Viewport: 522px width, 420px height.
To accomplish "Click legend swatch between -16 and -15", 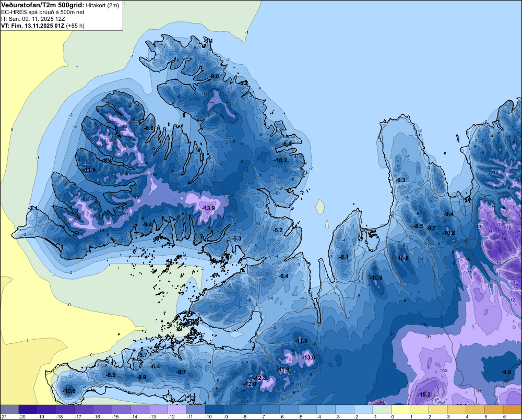I will click(102, 410).
